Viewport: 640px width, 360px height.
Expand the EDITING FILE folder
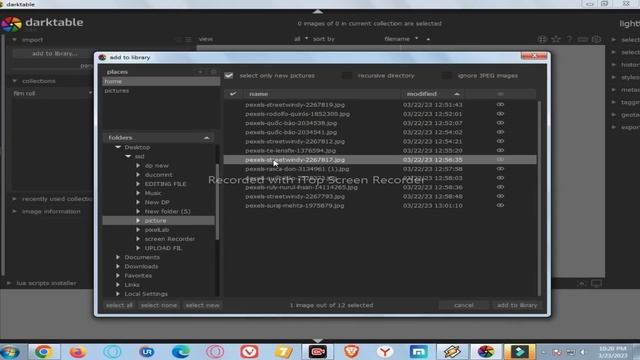[x=138, y=184]
